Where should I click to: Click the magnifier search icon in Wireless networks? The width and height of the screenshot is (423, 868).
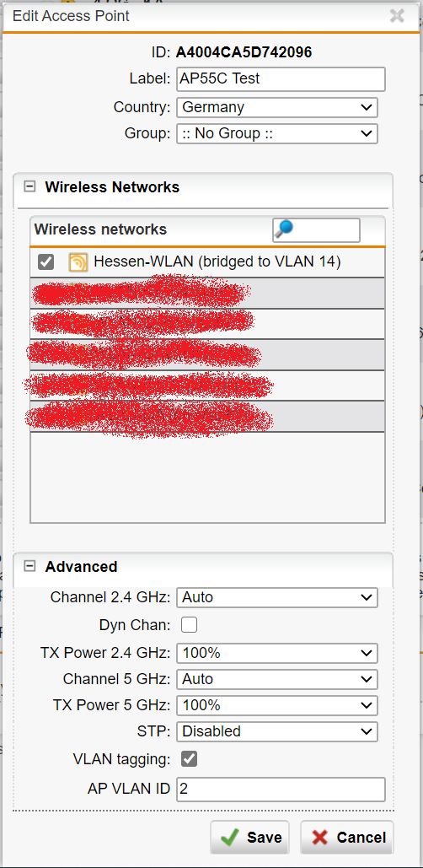284,229
